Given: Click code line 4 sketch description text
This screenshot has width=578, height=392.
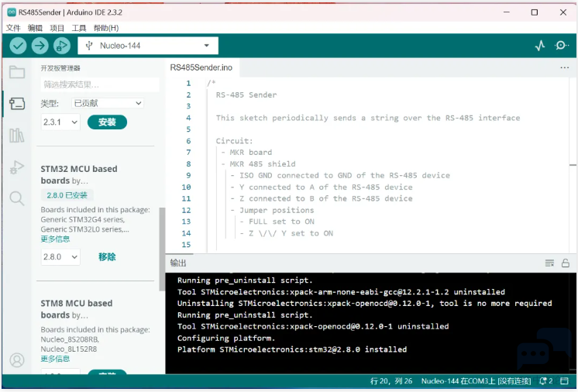Looking at the screenshot, I should point(368,118).
